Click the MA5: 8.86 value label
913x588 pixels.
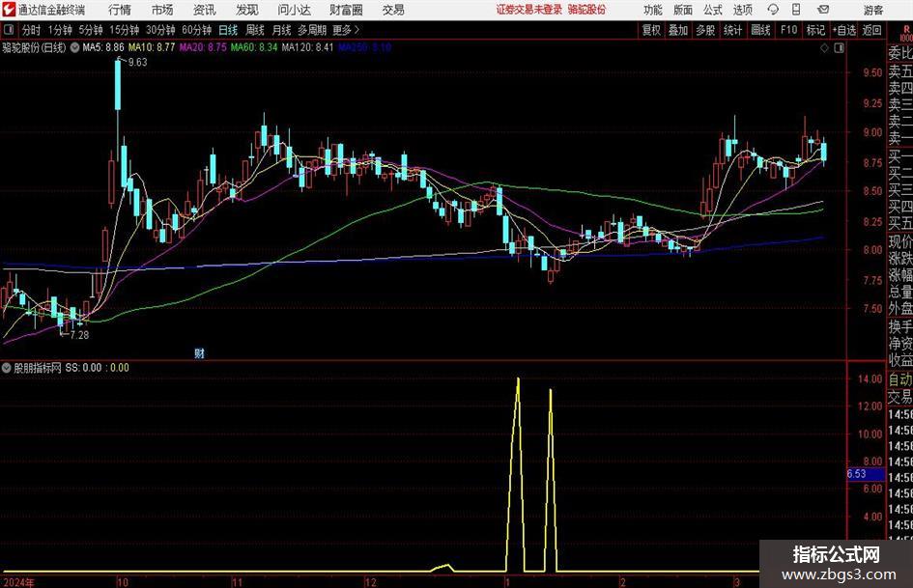(x=103, y=47)
